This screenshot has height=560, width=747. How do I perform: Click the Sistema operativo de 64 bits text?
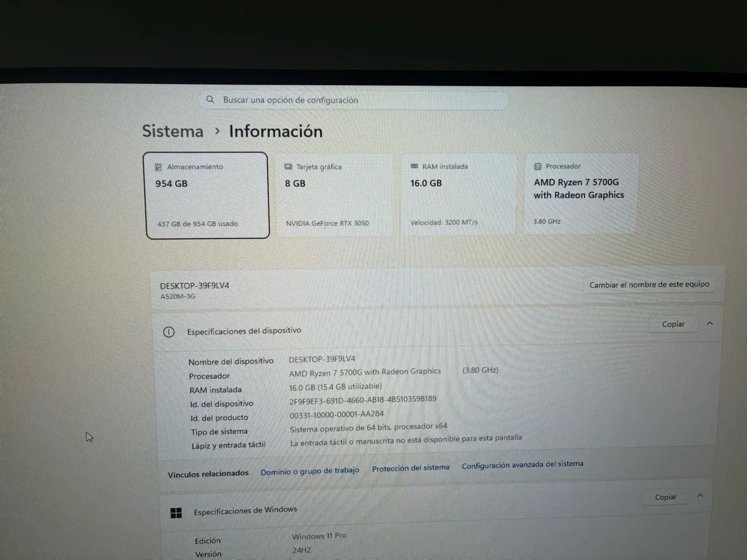[369, 428]
